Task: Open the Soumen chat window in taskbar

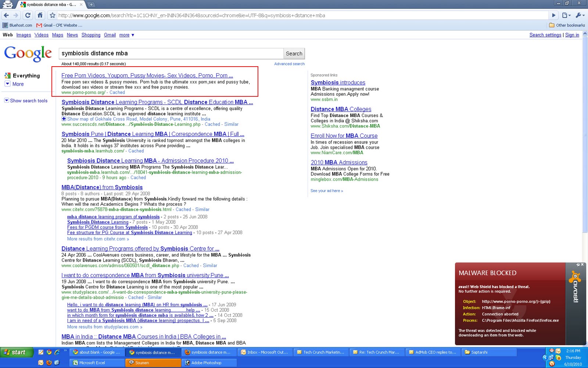Action: point(153,362)
